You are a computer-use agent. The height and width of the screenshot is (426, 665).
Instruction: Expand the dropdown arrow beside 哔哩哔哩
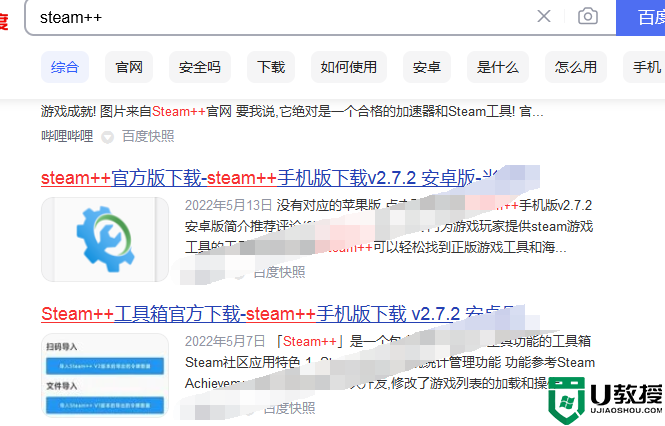coord(107,137)
